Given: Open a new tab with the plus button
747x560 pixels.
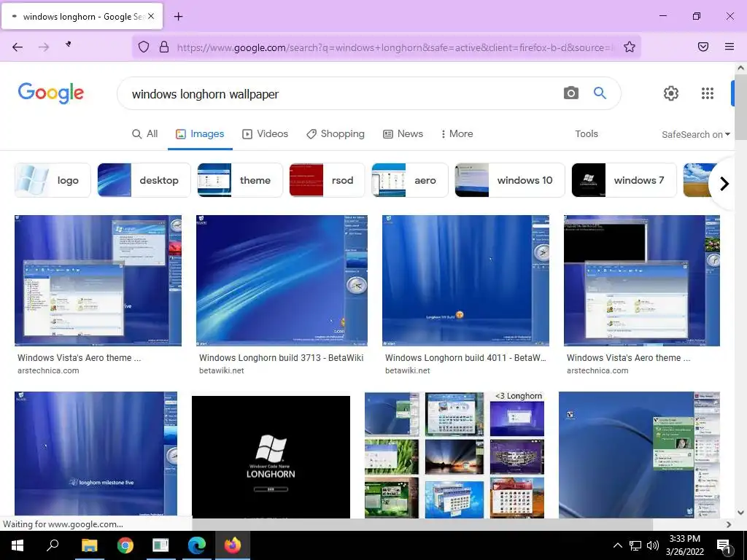Looking at the screenshot, I should pos(178,17).
